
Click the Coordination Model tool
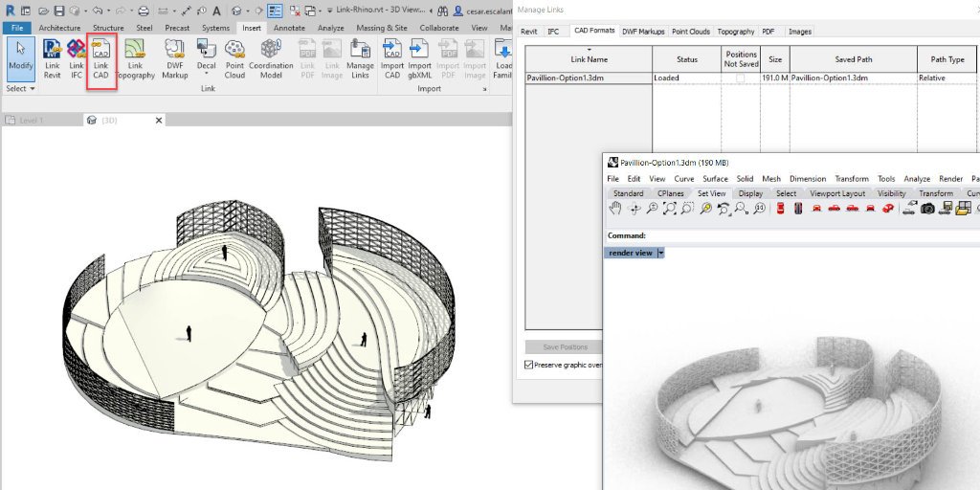(271, 58)
